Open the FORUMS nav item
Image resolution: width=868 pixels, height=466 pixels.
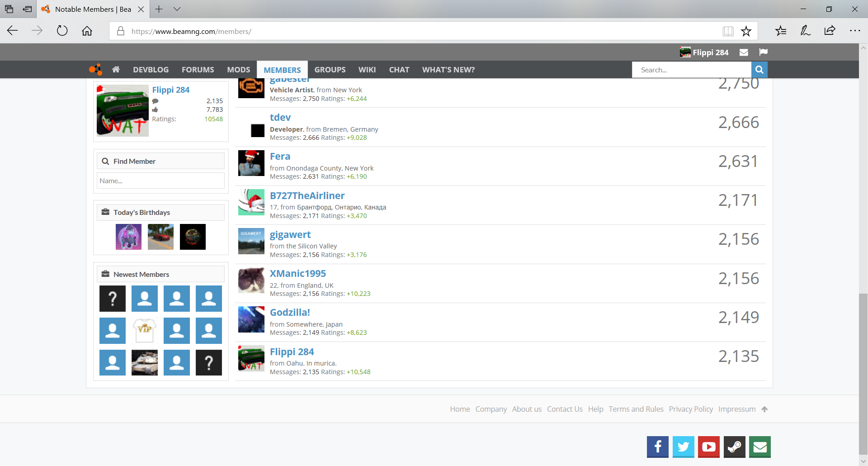click(198, 70)
